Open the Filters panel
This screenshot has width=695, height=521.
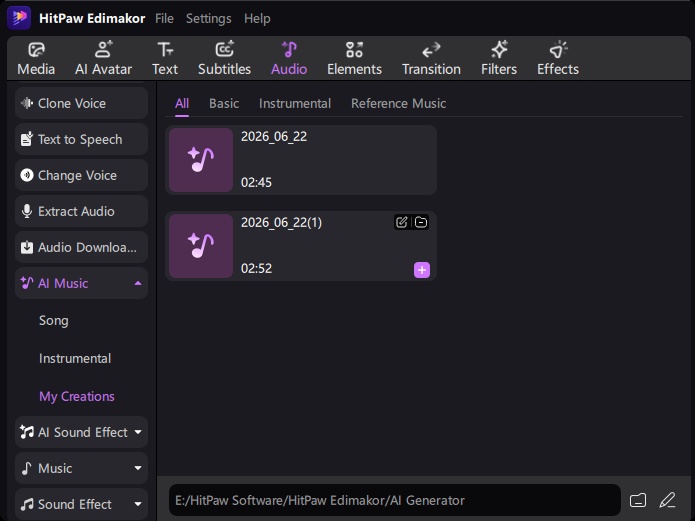(x=499, y=59)
